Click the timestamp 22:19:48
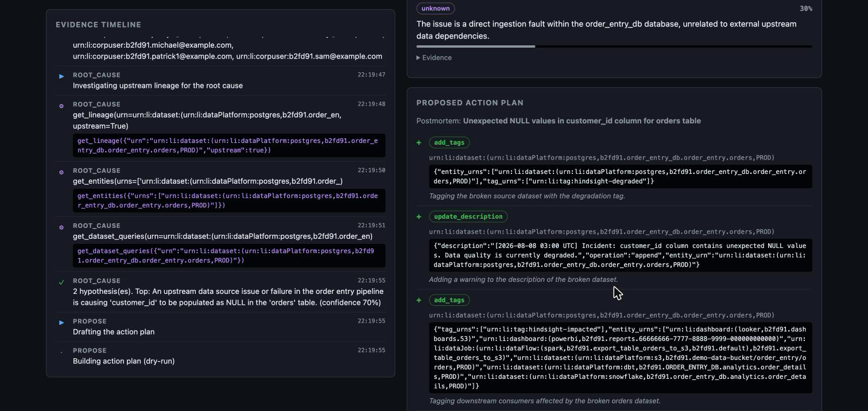This screenshot has width=868, height=411. coord(371,104)
